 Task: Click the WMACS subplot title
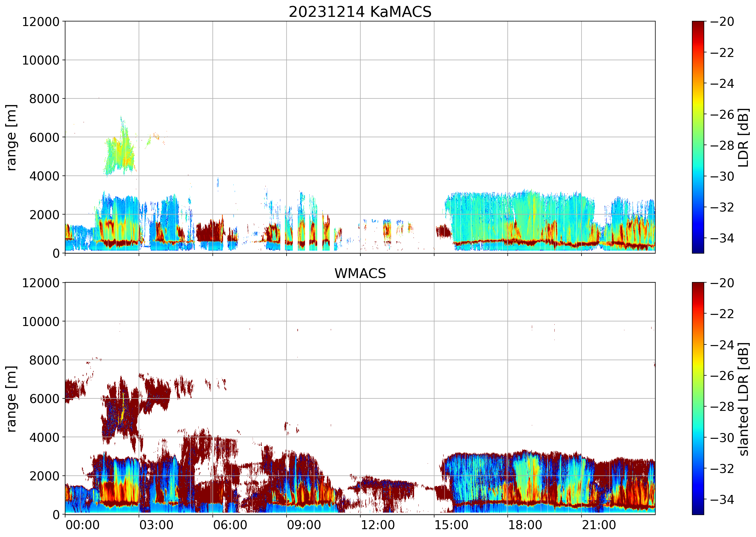[360, 273]
